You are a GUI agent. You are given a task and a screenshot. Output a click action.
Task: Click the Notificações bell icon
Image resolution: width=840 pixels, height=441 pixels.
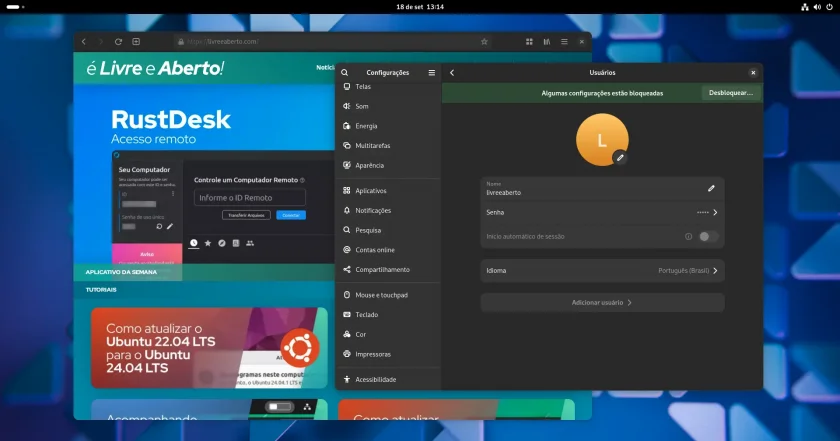coord(347,210)
